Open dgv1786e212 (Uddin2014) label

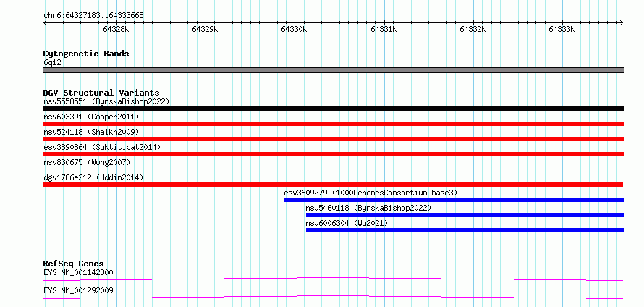93,177
